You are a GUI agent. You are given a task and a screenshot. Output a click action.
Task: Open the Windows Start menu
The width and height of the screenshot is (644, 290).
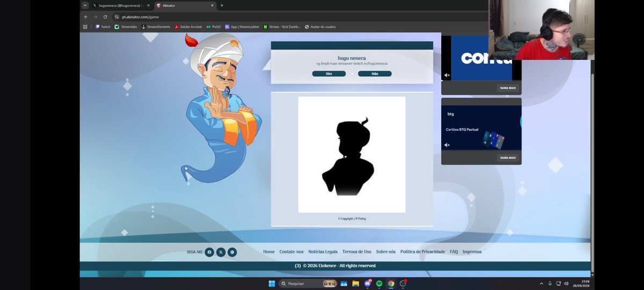(x=272, y=284)
